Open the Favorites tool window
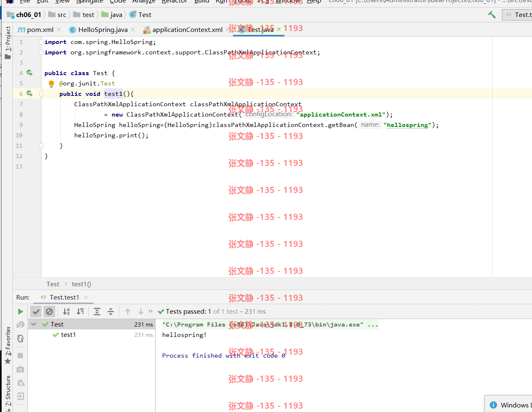Screen dimensions: 532x412 point(7,346)
